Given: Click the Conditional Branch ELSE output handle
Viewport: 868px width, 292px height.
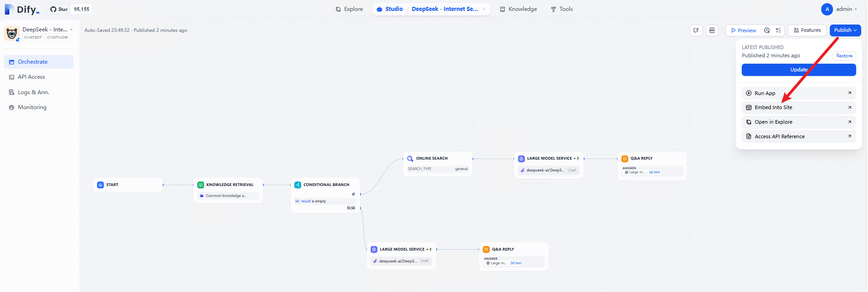Looking at the screenshot, I should coord(361,208).
